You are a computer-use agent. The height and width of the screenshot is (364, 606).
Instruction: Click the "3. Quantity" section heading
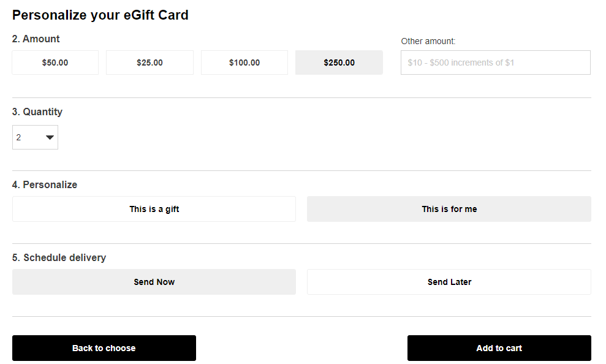pyautogui.click(x=37, y=112)
